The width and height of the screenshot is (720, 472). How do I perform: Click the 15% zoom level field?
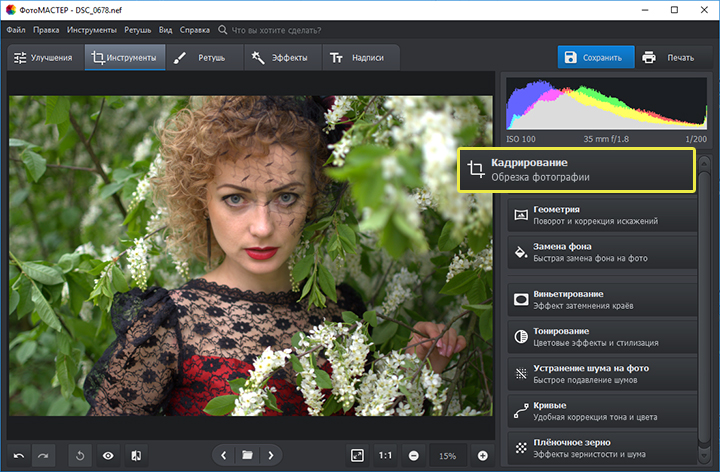point(448,455)
